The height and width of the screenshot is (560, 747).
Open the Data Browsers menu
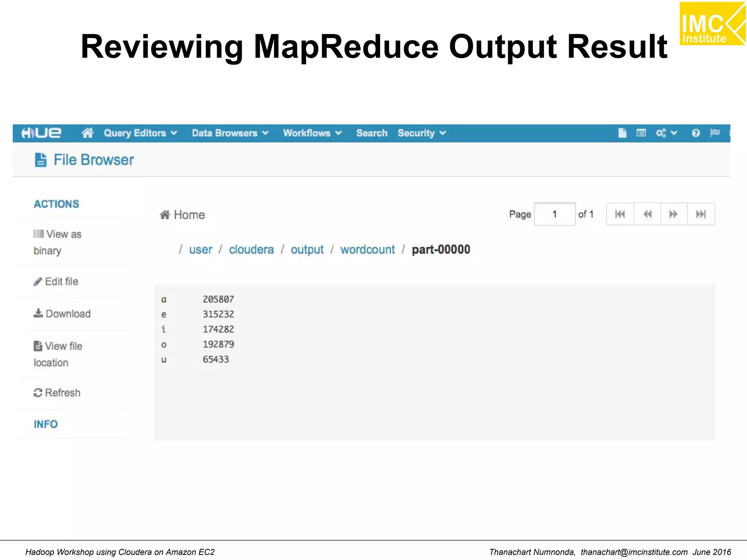(230, 133)
